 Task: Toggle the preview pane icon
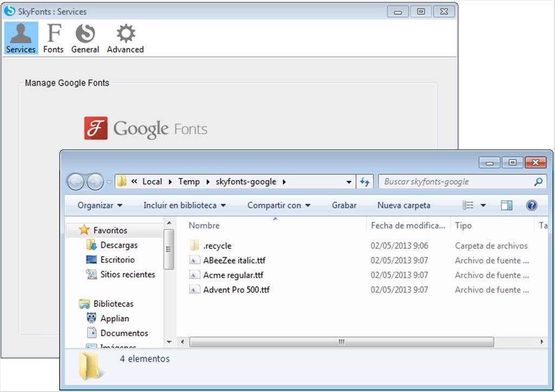507,205
